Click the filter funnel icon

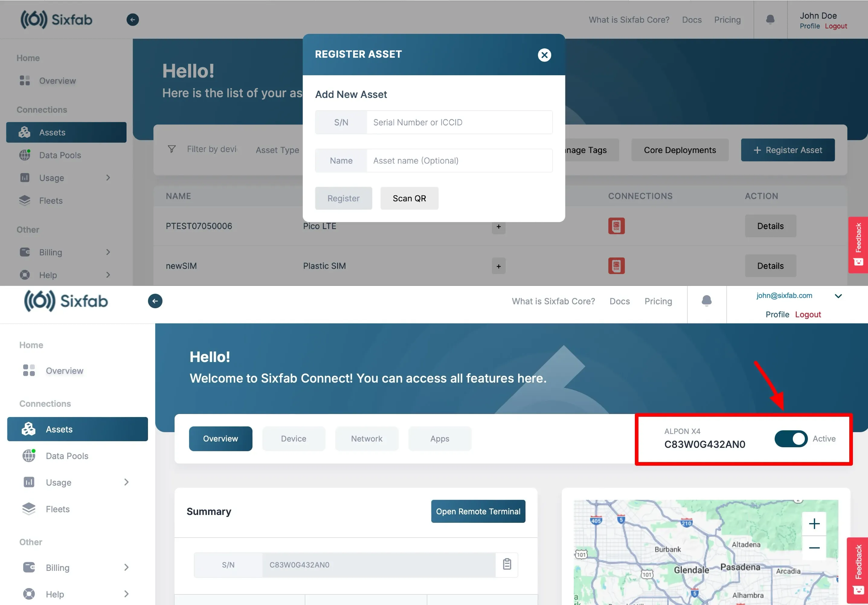172,149
